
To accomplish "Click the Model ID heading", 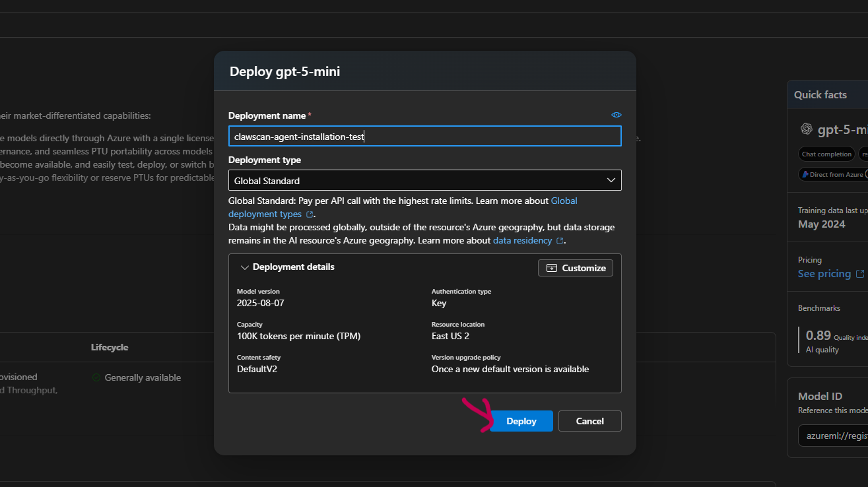I will point(820,396).
